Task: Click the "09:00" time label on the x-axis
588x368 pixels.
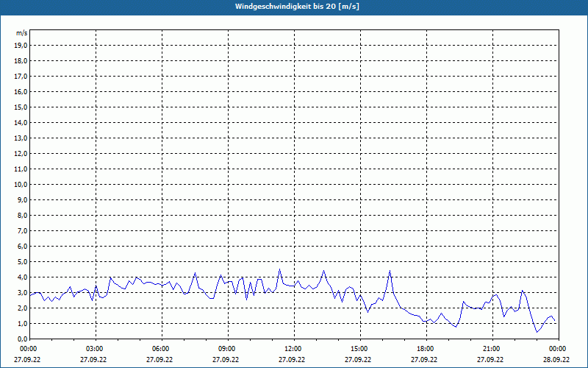Action: click(x=228, y=349)
